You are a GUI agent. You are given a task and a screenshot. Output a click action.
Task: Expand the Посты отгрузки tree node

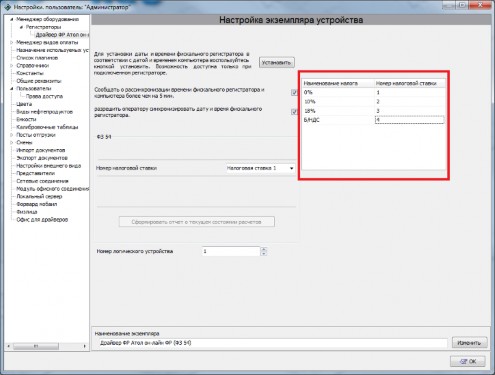12,135
